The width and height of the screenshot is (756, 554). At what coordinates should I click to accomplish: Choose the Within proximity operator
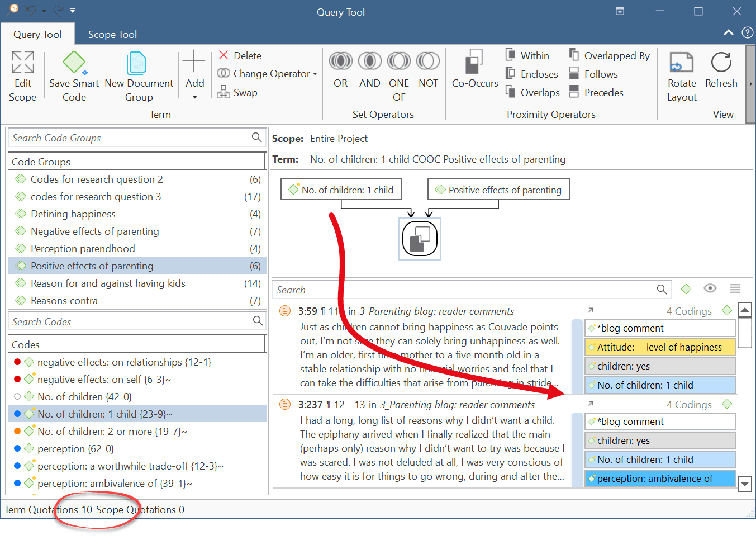(x=527, y=55)
